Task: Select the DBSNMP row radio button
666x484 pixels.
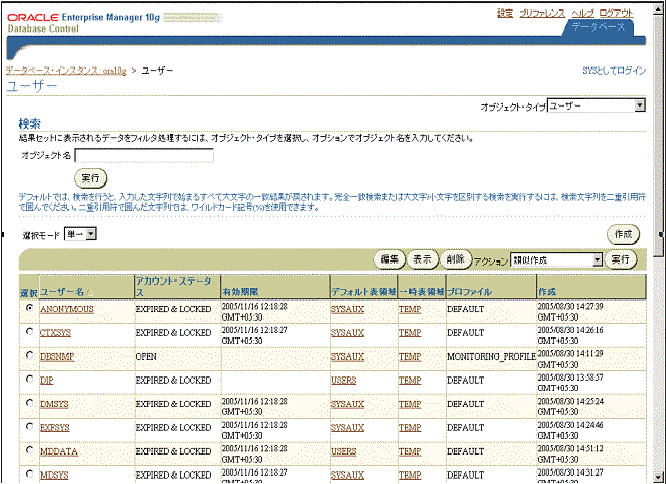Action: tap(29, 356)
